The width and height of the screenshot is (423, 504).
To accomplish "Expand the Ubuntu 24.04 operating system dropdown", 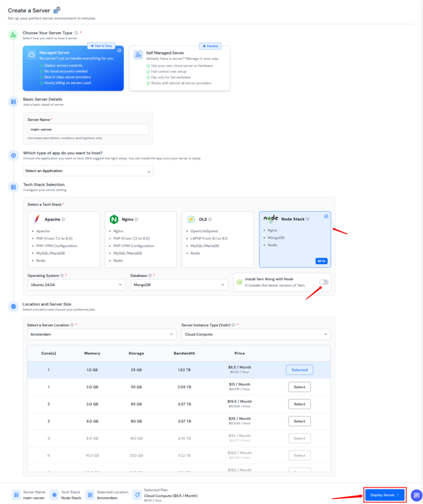I will click(x=76, y=284).
